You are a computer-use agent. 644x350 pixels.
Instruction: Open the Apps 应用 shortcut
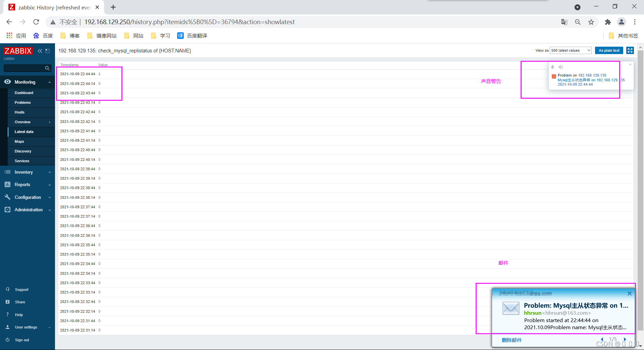pos(16,36)
